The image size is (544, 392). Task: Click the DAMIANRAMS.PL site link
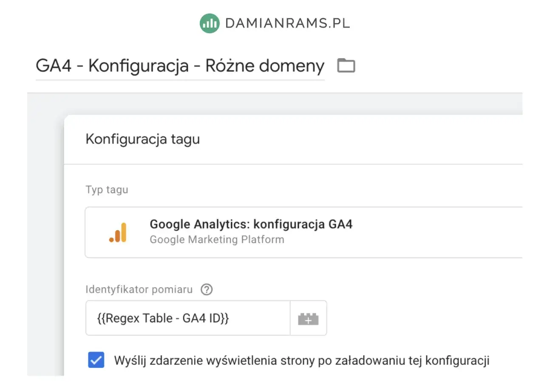click(288, 23)
